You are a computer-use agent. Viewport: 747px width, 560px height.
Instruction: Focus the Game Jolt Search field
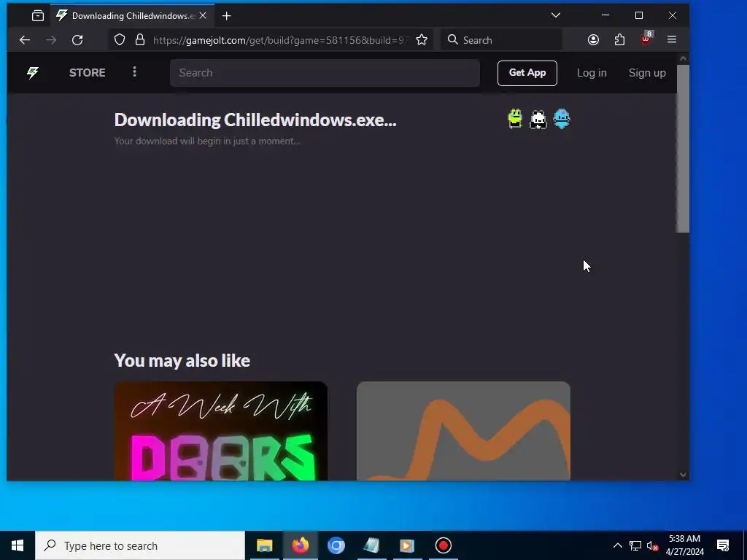click(325, 73)
